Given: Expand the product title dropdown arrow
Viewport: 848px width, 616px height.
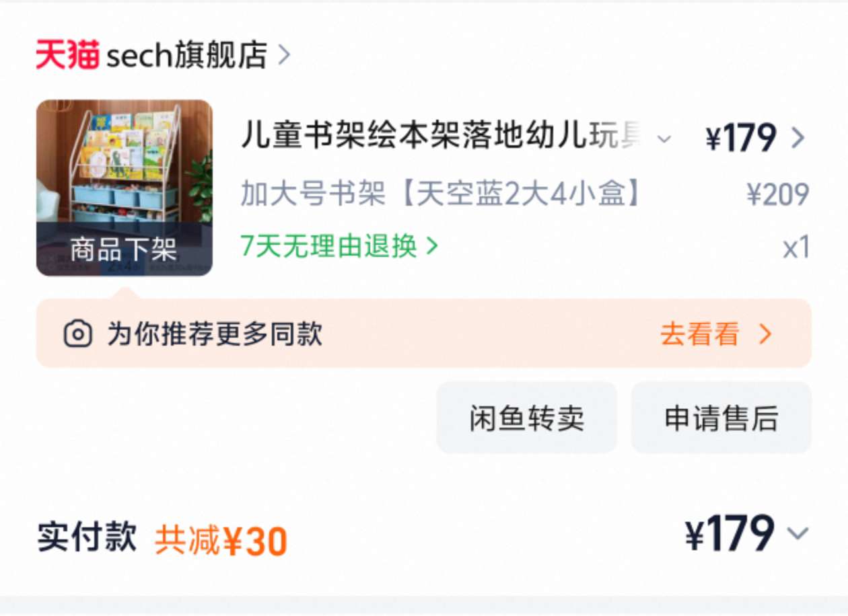Looking at the screenshot, I should click(664, 139).
